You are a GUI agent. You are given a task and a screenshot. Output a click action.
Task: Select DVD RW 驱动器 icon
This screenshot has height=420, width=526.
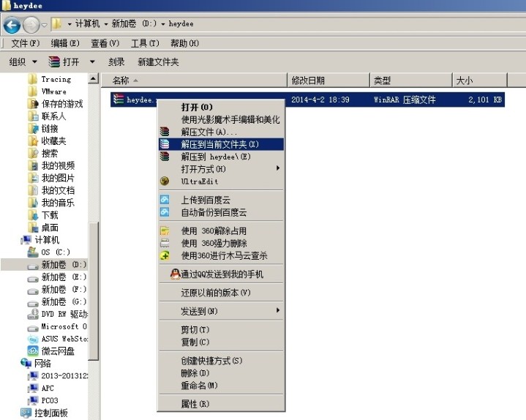[x=32, y=314]
